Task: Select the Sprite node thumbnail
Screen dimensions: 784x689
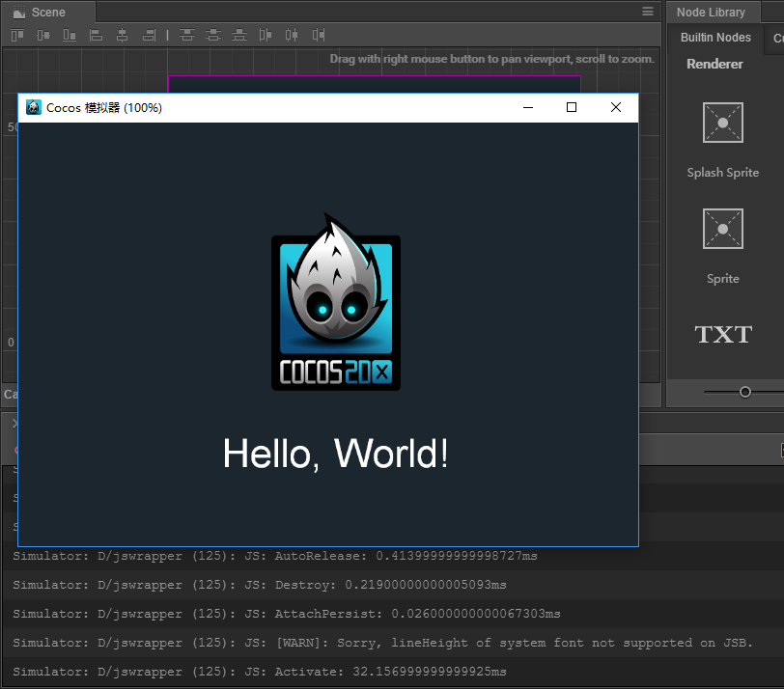Action: (722, 229)
